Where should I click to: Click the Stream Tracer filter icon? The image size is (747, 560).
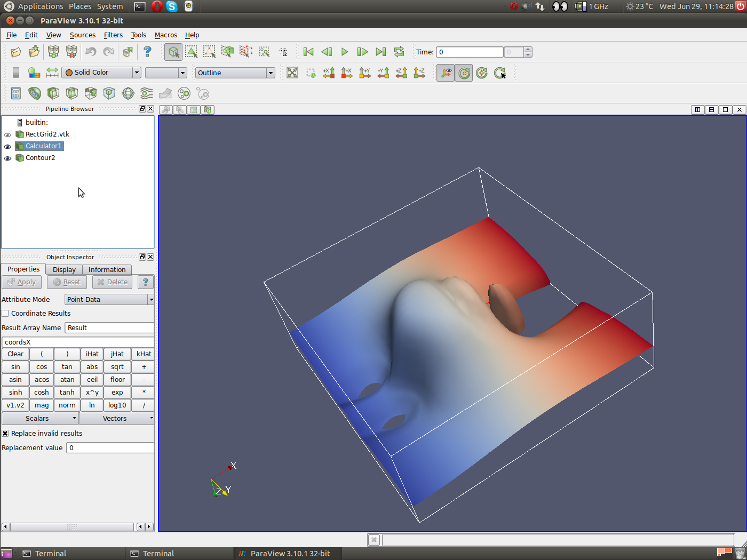[147, 93]
